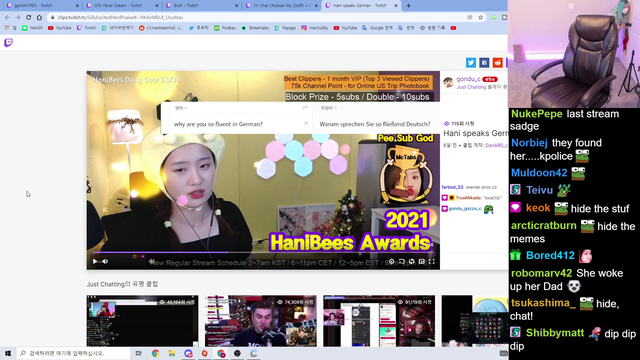Open File Explorer from the taskbar

[172, 353]
